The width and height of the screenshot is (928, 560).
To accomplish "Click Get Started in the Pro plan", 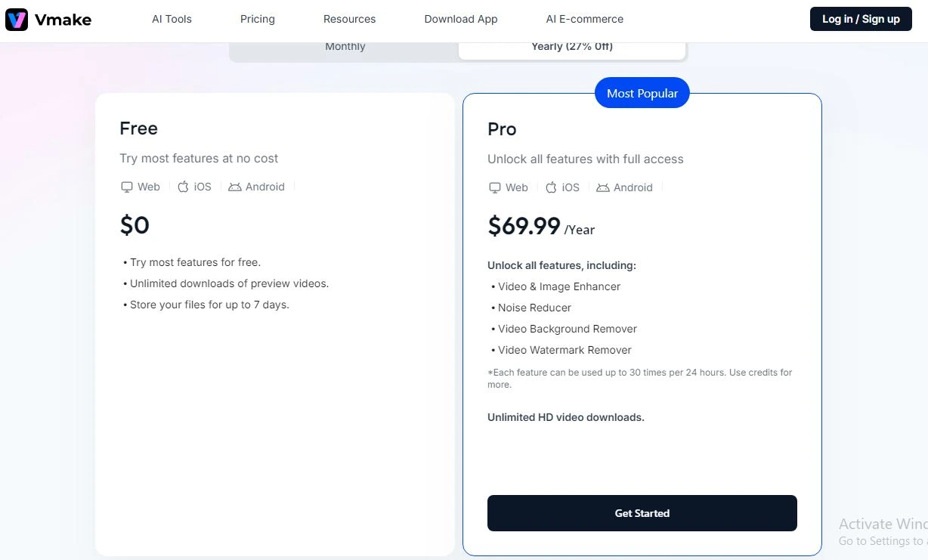I will pos(642,513).
